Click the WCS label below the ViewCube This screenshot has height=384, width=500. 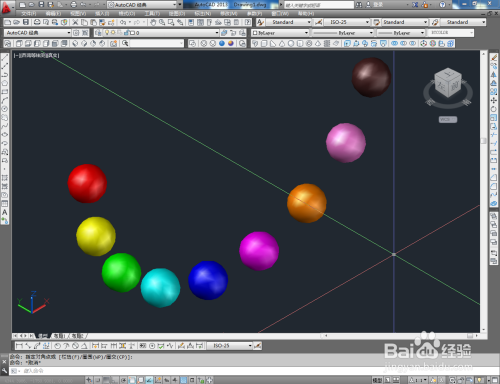(448, 119)
